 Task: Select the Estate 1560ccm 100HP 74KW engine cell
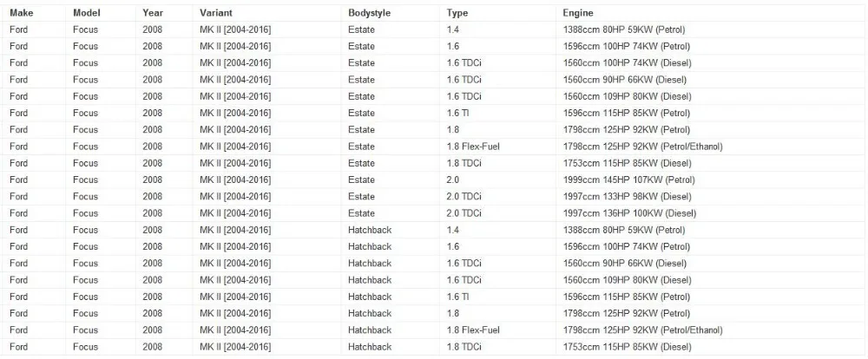pos(710,63)
